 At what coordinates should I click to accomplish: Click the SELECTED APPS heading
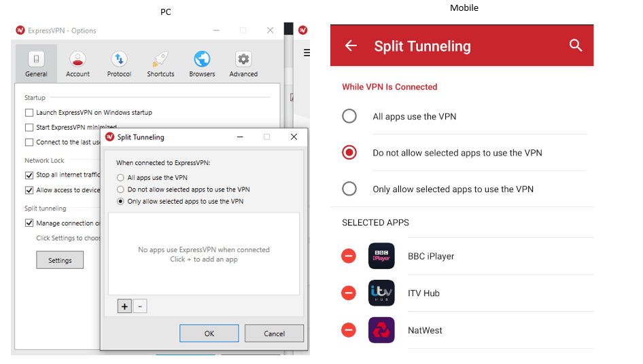[x=376, y=223]
